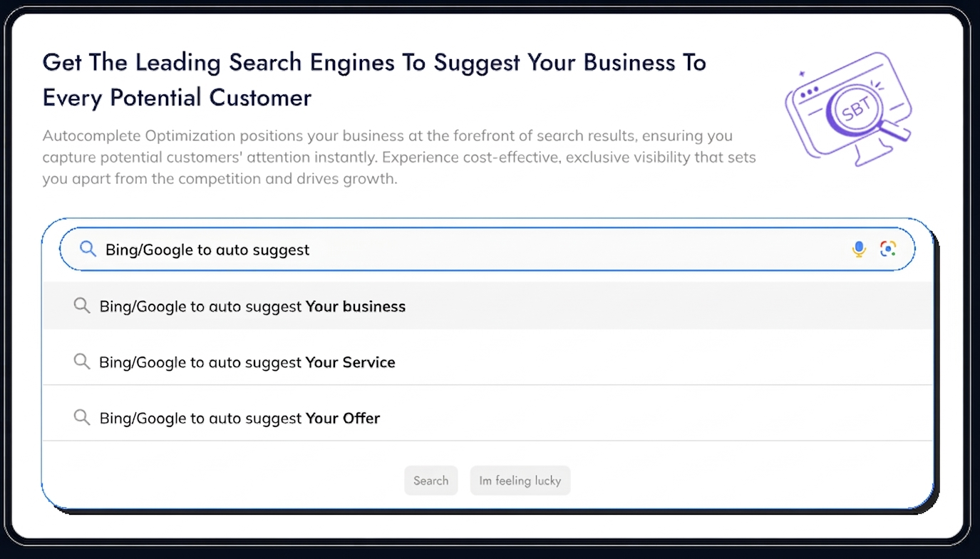Select the 'Your business' autocomplete suggestion
Image resolution: width=980 pixels, height=559 pixels.
click(252, 307)
